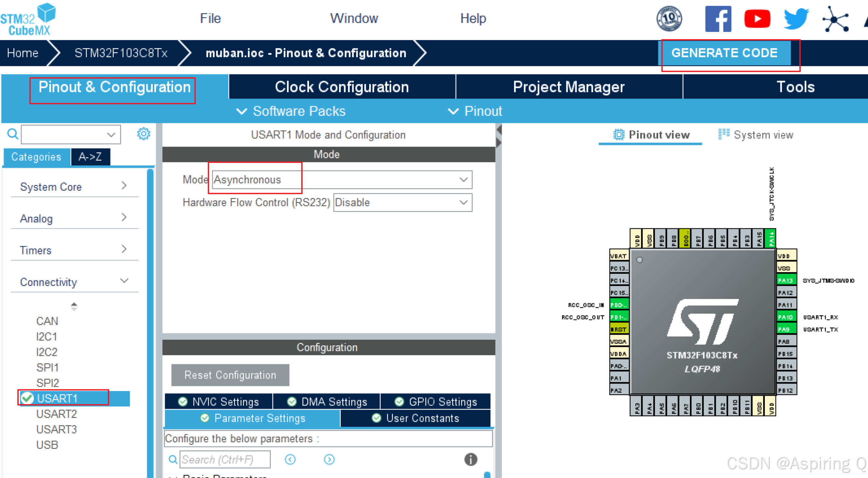
Task: Click the category list vertical scrollbar
Action: point(150,323)
